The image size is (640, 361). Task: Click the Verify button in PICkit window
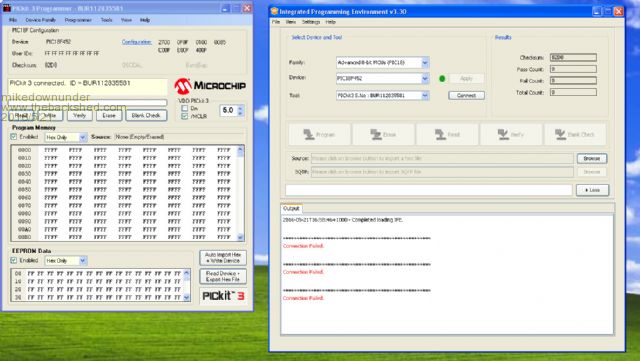click(x=79, y=116)
